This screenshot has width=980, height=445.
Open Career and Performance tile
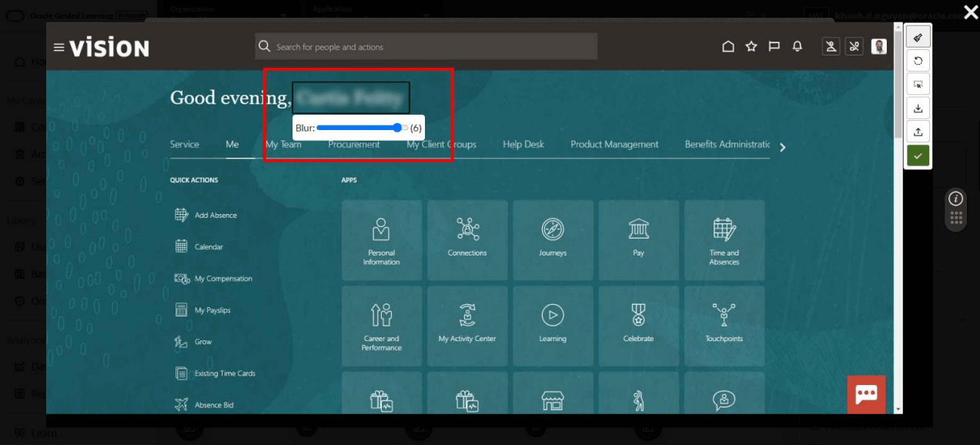click(x=382, y=326)
